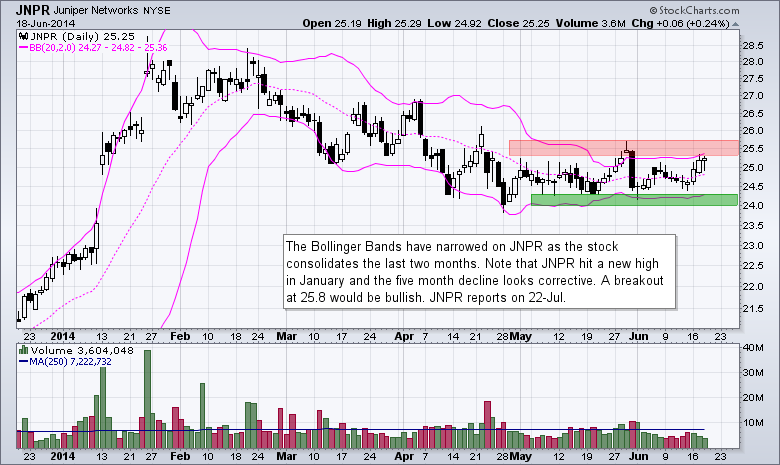Click the red resistance zone rectangle
The width and height of the screenshot is (780, 465).
(624, 148)
